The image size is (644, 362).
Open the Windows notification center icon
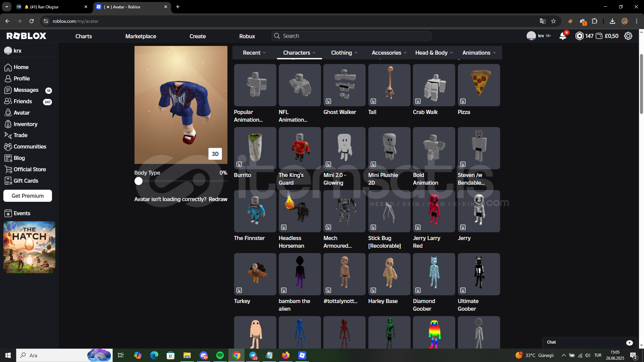[634, 356]
